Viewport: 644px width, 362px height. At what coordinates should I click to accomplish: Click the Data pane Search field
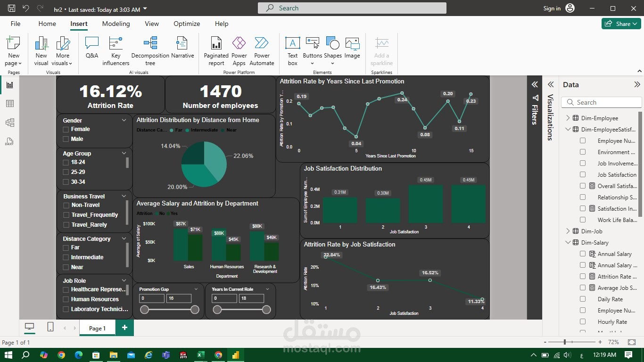[x=602, y=102]
